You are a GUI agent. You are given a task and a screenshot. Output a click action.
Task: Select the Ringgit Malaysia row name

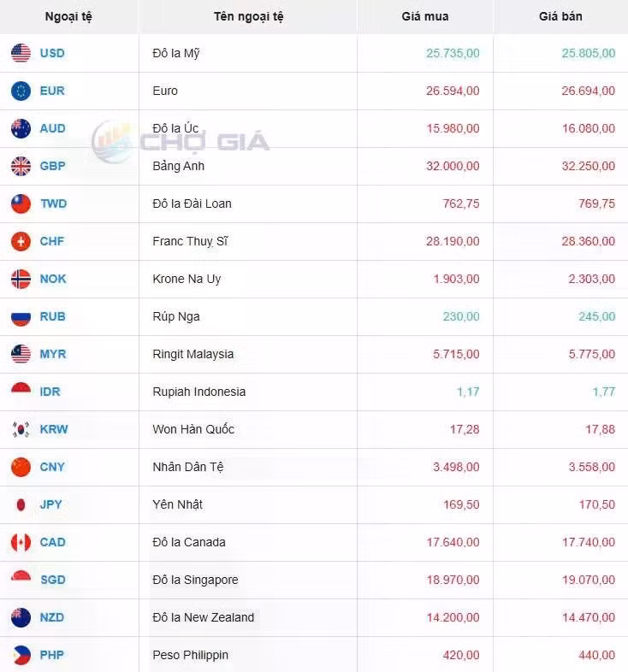pos(193,354)
